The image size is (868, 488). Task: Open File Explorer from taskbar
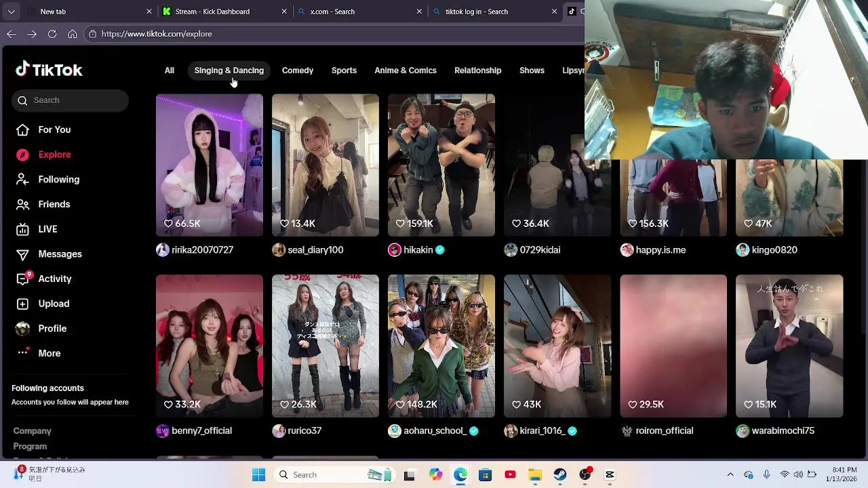535,475
